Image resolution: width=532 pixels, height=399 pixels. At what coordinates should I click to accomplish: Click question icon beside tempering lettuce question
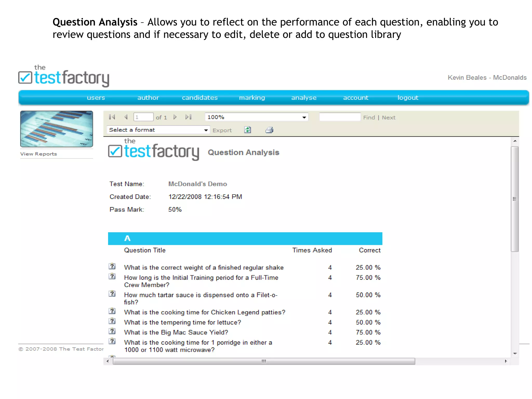point(112,321)
